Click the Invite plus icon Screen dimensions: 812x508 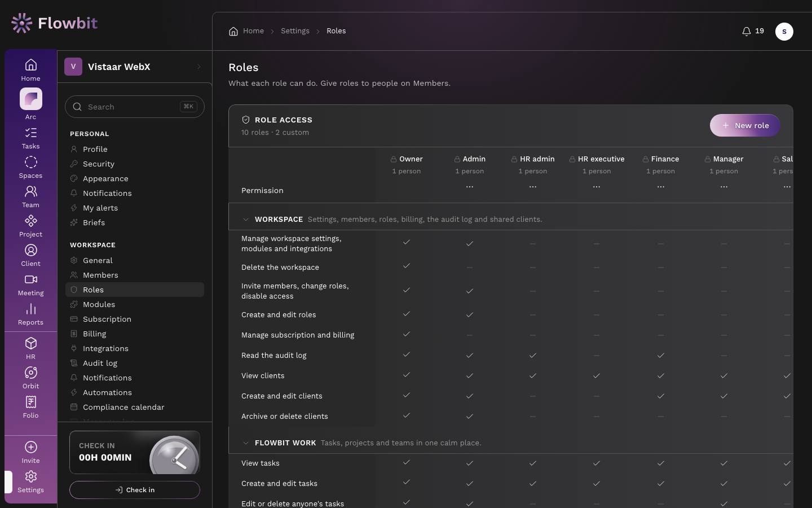point(31,448)
